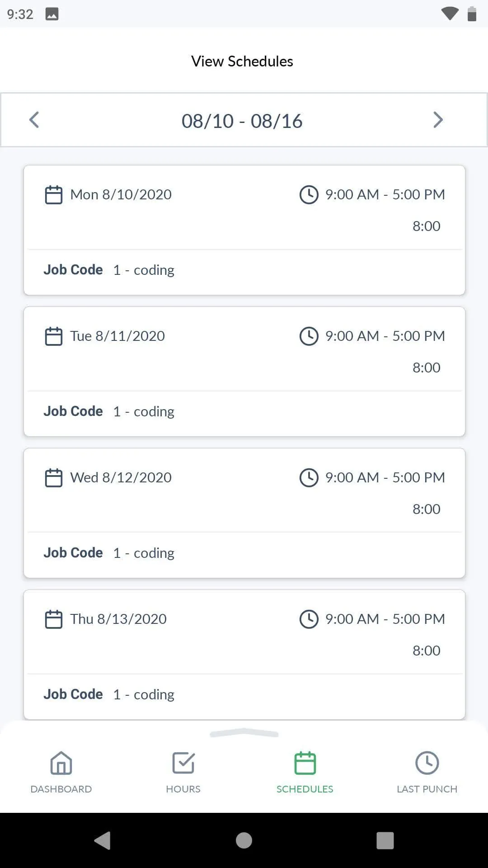This screenshot has width=488, height=868.
Task: Tap the image notification icon in status bar
Action: click(52, 14)
